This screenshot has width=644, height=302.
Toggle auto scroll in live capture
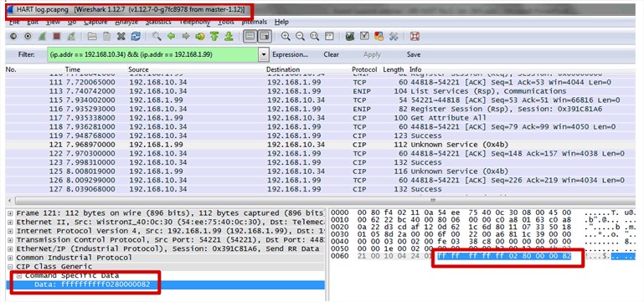265,37
